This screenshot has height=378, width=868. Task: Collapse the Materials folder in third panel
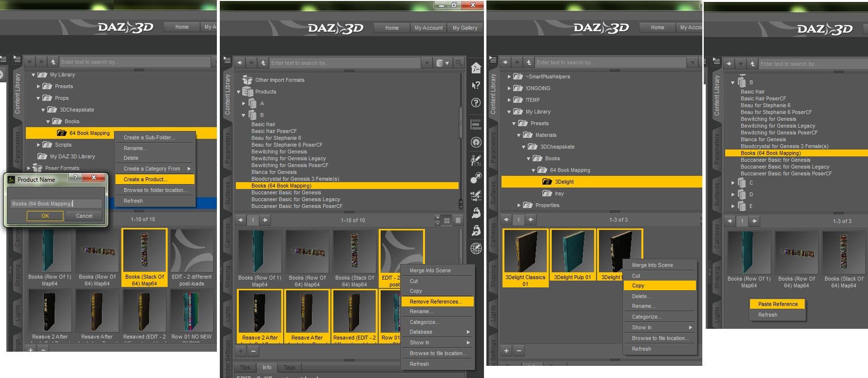[519, 135]
